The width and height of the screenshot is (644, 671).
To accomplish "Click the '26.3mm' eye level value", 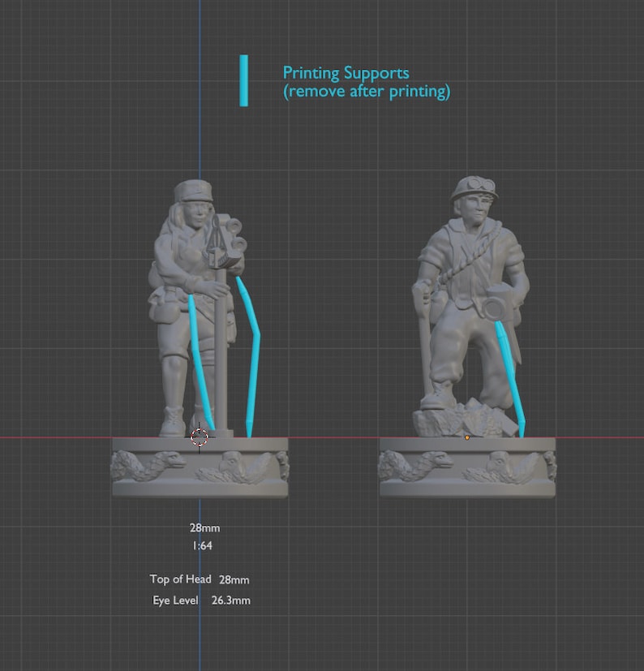I will tap(230, 600).
